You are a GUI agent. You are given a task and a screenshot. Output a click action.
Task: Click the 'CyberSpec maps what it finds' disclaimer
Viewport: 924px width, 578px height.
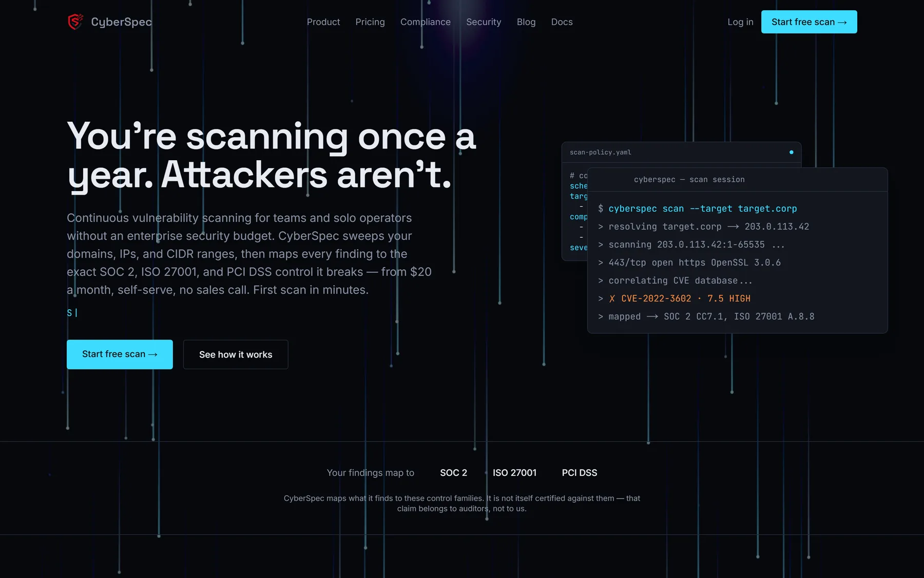462,503
